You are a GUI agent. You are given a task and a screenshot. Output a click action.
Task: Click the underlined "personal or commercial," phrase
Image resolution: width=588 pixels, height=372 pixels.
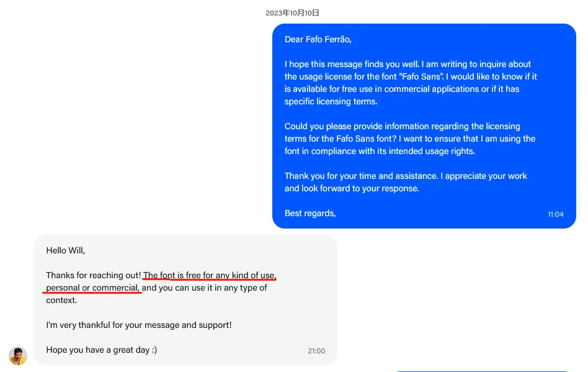point(92,288)
